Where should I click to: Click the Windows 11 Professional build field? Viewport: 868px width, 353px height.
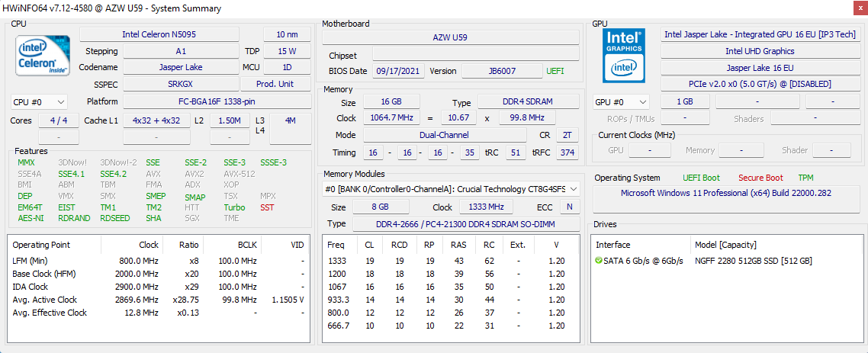[x=725, y=200]
